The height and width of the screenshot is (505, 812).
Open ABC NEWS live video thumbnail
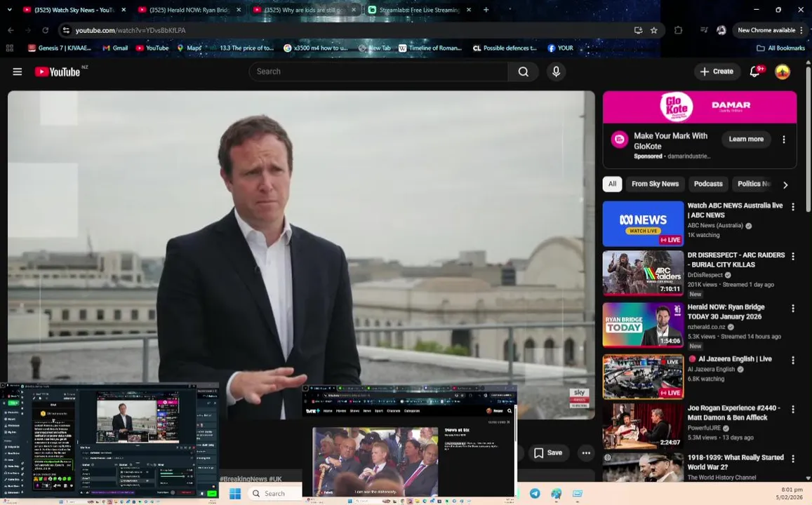coord(643,224)
